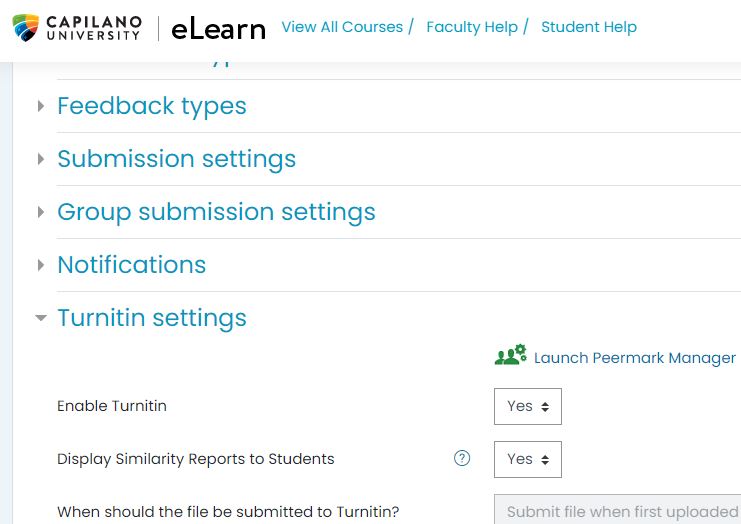Open the Enable Turnitin dropdown
Screen dimensions: 741x524
(x=527, y=406)
